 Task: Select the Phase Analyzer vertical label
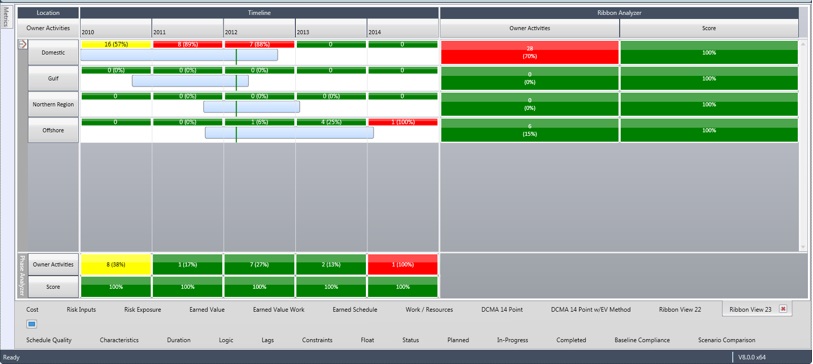[22, 275]
